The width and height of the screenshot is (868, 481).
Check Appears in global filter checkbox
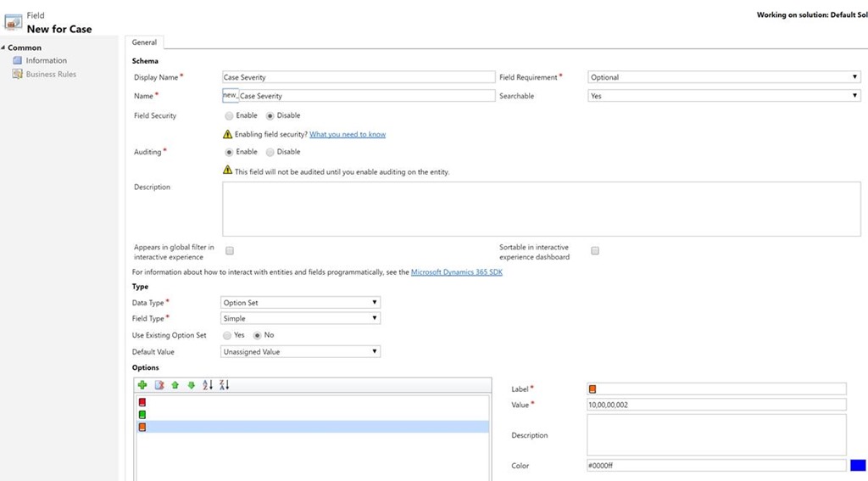click(230, 251)
